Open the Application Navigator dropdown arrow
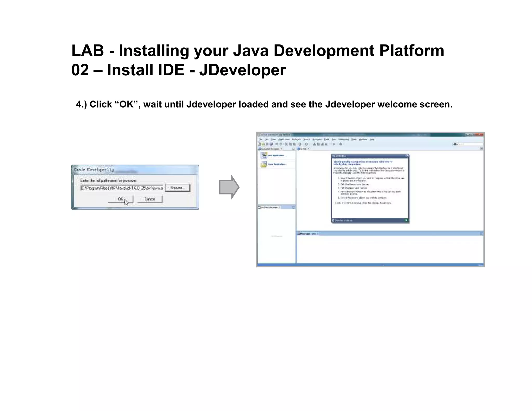Viewport: 532px width, 411px height. (x=281, y=149)
